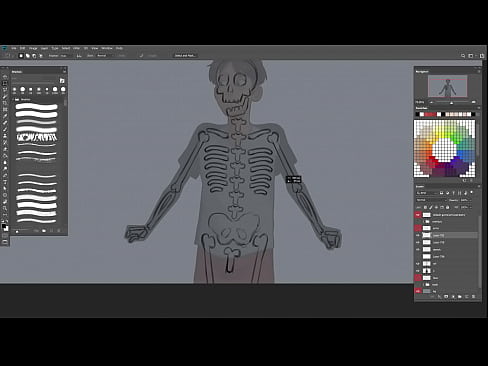Screen dimensions: 488x366
Task: Select the Crop tool
Action: [5, 103]
